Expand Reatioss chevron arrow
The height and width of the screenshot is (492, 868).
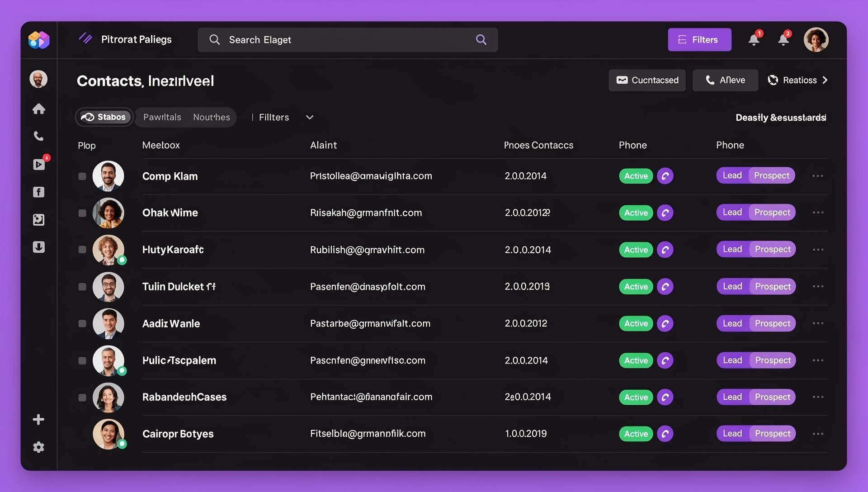(825, 80)
